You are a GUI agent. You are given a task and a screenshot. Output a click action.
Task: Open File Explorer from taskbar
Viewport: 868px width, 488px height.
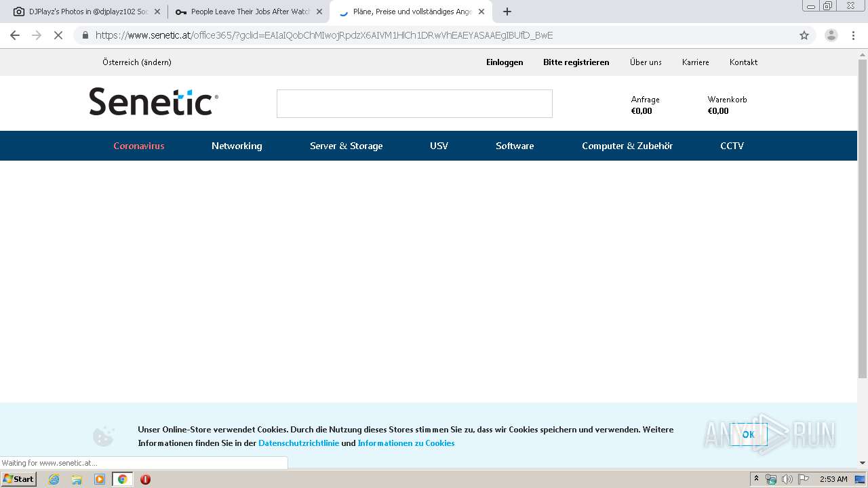pos(77,479)
